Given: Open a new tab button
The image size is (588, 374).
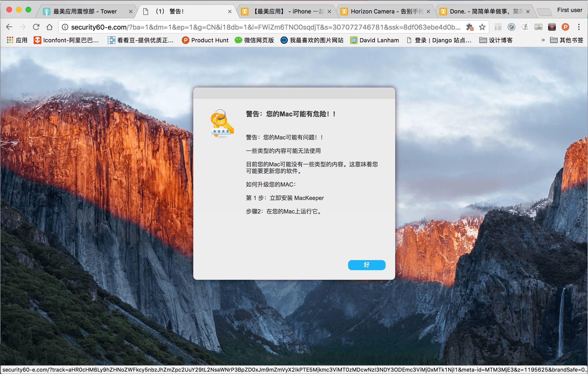Looking at the screenshot, I should point(544,12).
